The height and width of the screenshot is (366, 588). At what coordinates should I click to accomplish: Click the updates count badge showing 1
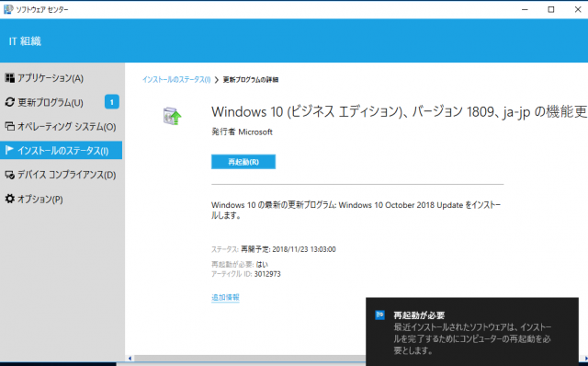click(112, 102)
